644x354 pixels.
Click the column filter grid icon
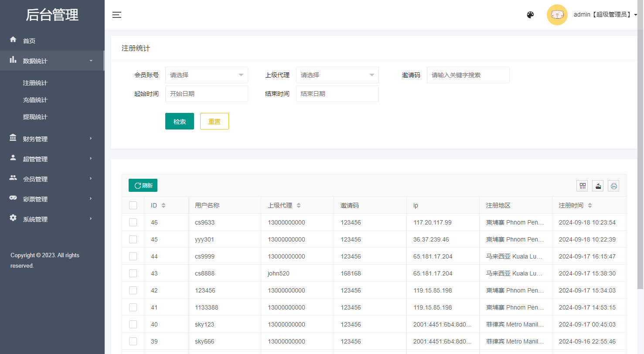point(582,186)
